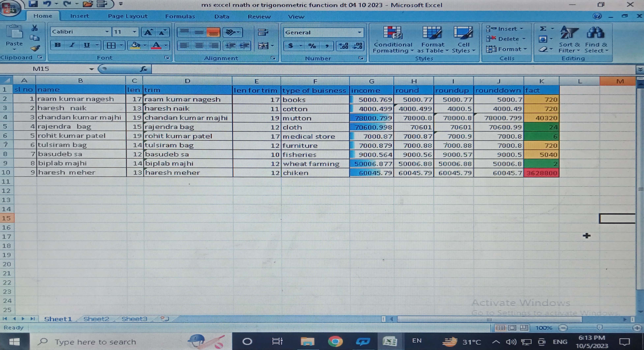
Task: Open the Name Box dropdown arrow
Action: coord(91,69)
